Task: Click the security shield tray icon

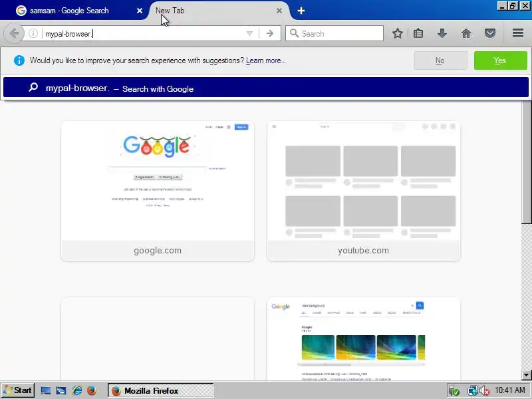Action: click(x=454, y=391)
